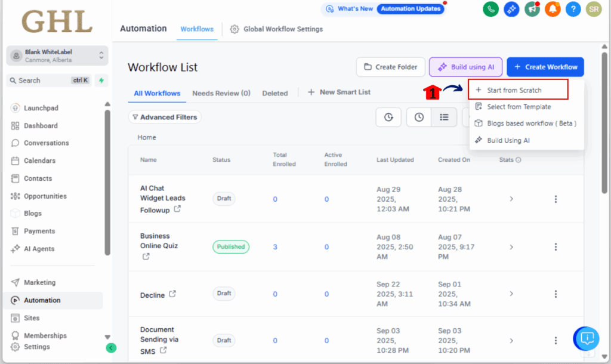Open Advanced Filters

(165, 117)
